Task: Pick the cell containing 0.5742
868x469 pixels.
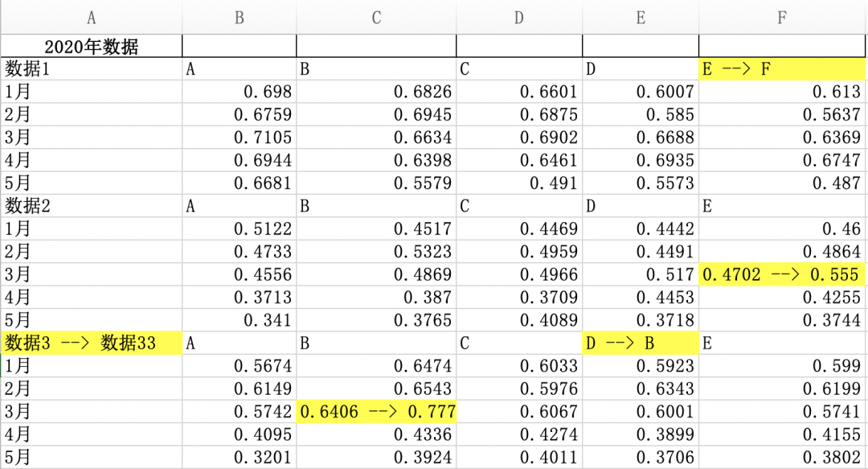Action: coord(240,411)
